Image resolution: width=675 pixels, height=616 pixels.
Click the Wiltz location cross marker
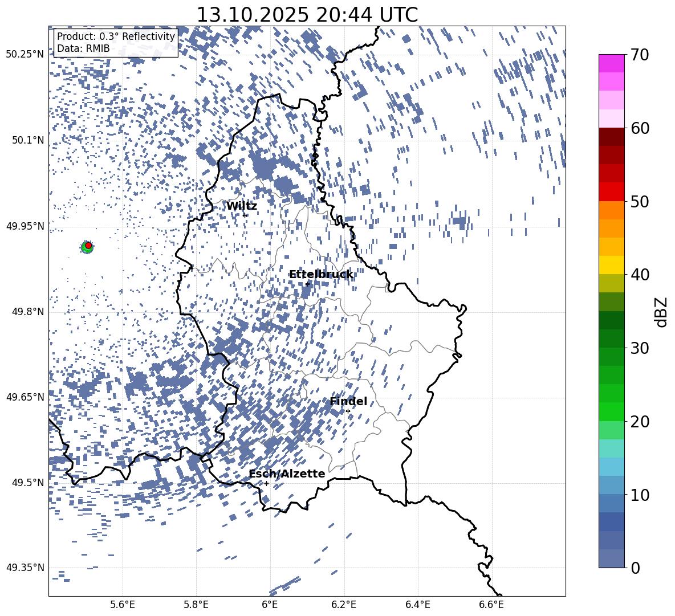coord(245,215)
